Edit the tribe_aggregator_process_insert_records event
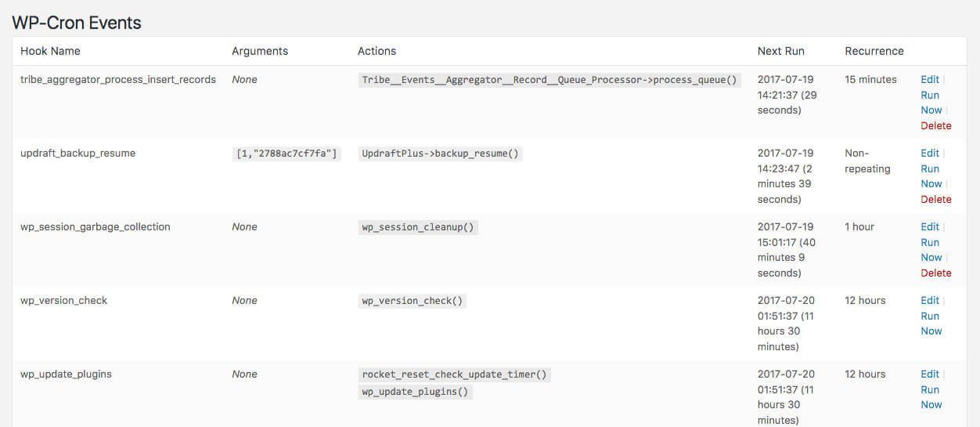980x427 pixels. [x=929, y=79]
